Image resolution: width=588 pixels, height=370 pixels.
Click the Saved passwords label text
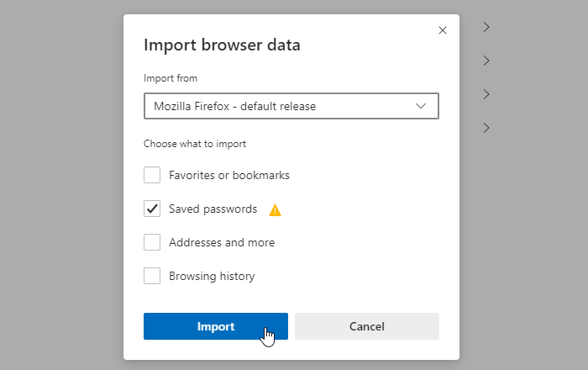(x=213, y=209)
